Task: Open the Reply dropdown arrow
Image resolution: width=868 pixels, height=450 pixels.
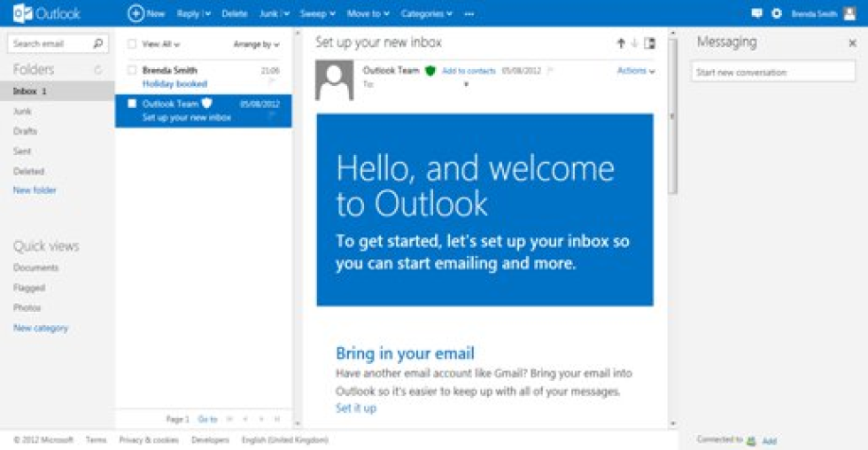Action: [x=207, y=14]
